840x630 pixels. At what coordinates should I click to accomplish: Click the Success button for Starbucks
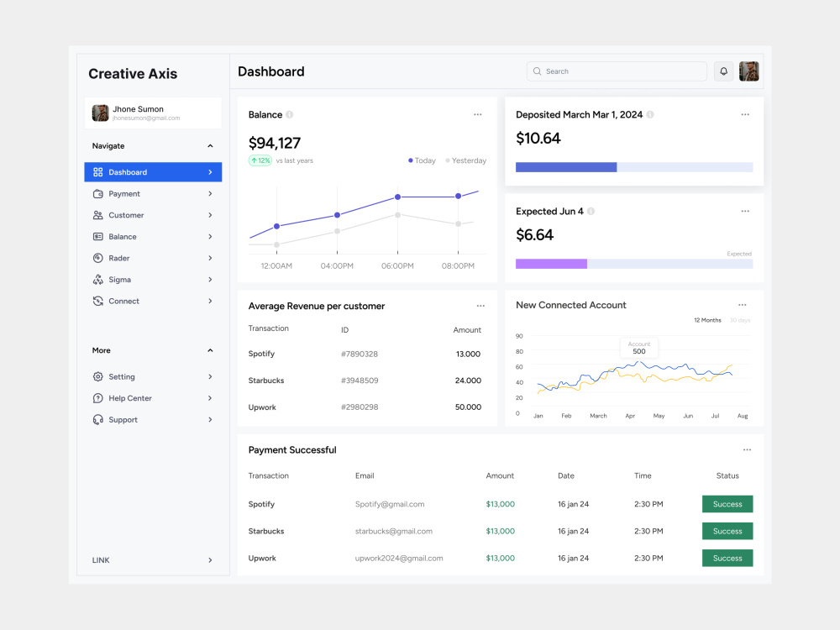tap(727, 531)
